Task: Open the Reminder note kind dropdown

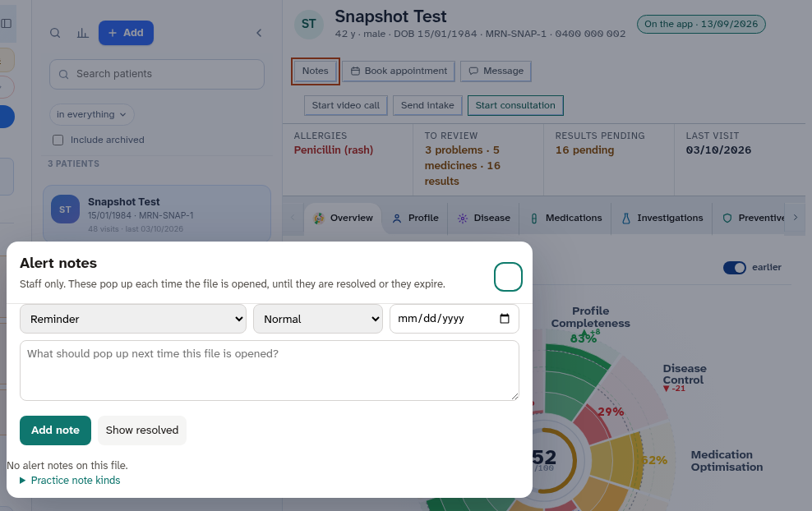Action: coord(133,319)
